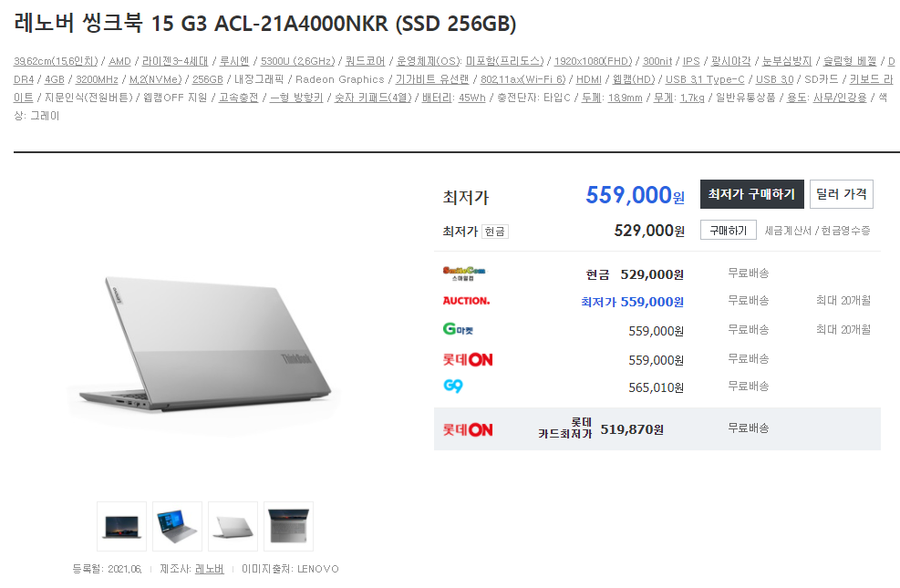Viewport: 900px width, 588px height.
Task: Click the 1920x1080(FHD) spec link
Action: click(593, 61)
